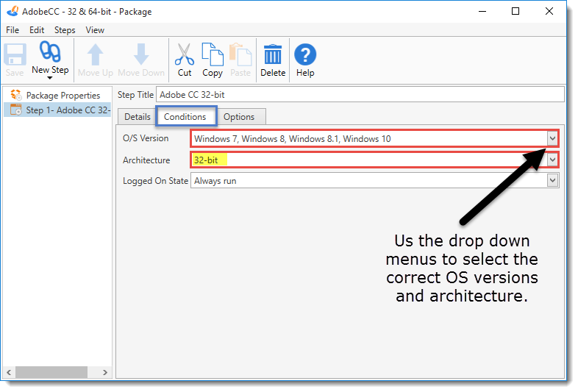578x392 pixels.
Task: Click the O/S Version label
Action: (146, 138)
